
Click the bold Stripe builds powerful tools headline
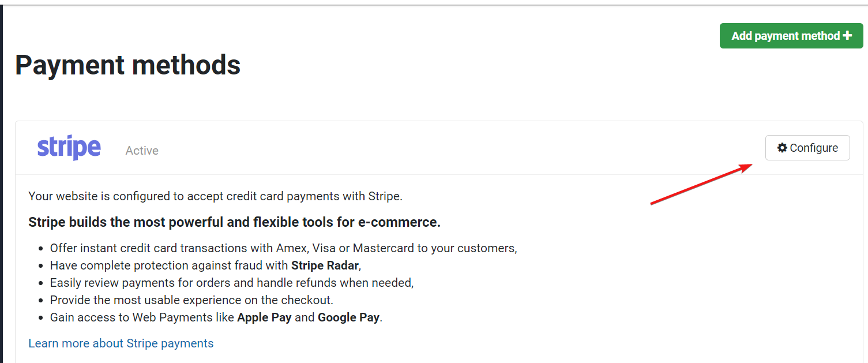click(234, 222)
